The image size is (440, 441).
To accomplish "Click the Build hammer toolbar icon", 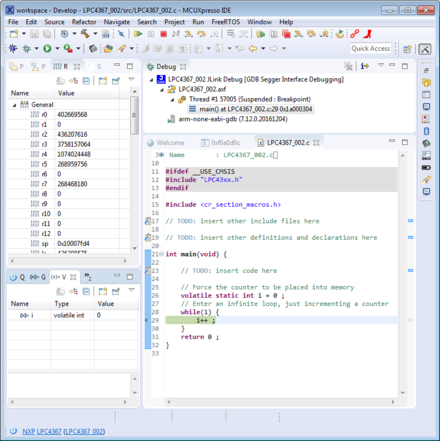I will [85, 34].
